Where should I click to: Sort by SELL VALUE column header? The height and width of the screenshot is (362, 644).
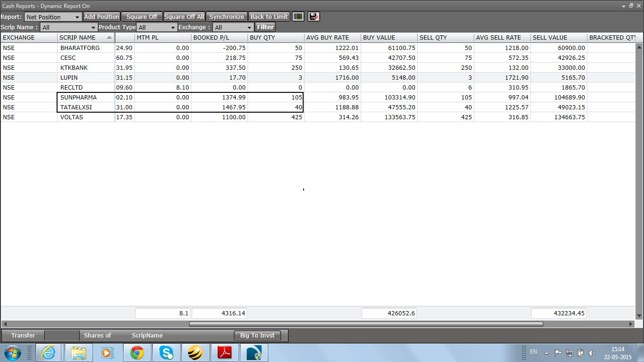coord(559,37)
